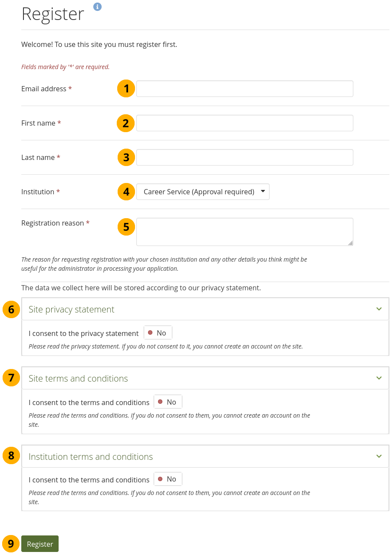Click numbered marker 5 beside Registration reason
392x555 pixels.
[126, 226]
